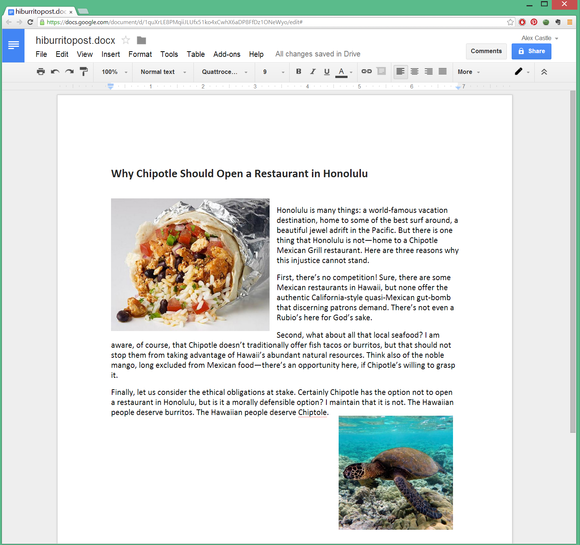Open a new browser tab
This screenshot has width=580, height=545.
pos(83,11)
